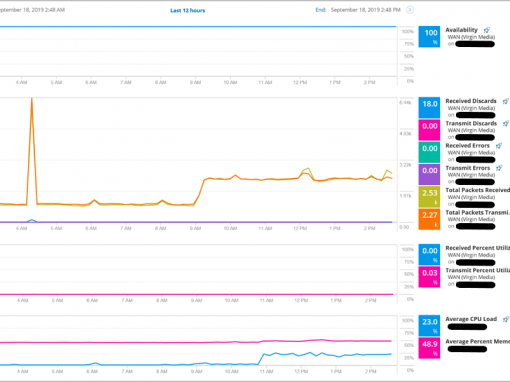Click the Received Percent Utilization label
This screenshot has height=382, width=510.
[478, 248]
